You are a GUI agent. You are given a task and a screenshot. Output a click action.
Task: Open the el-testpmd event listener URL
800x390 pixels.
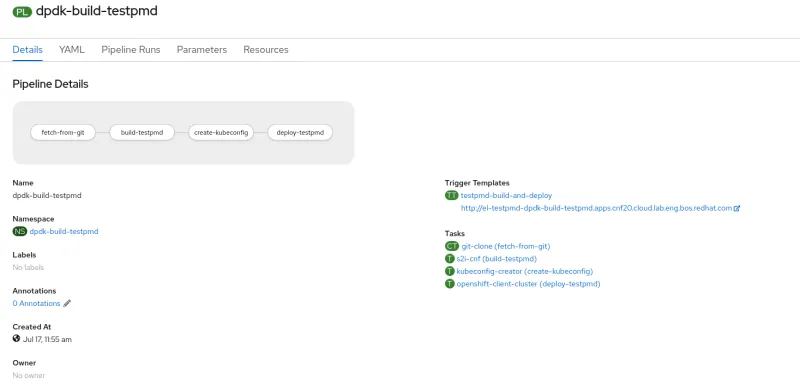click(x=596, y=208)
